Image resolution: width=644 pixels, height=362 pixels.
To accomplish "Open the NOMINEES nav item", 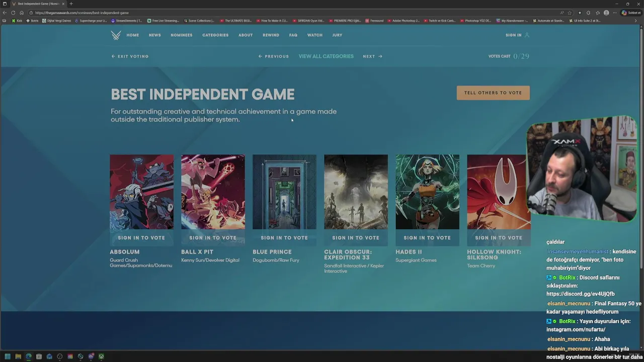I will point(182,35).
